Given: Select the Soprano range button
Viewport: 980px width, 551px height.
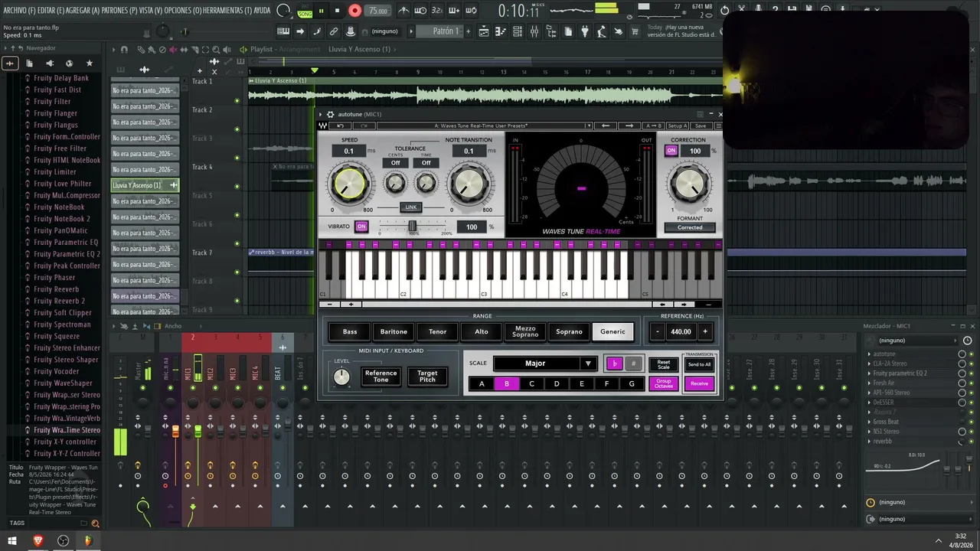Looking at the screenshot, I should point(569,331).
